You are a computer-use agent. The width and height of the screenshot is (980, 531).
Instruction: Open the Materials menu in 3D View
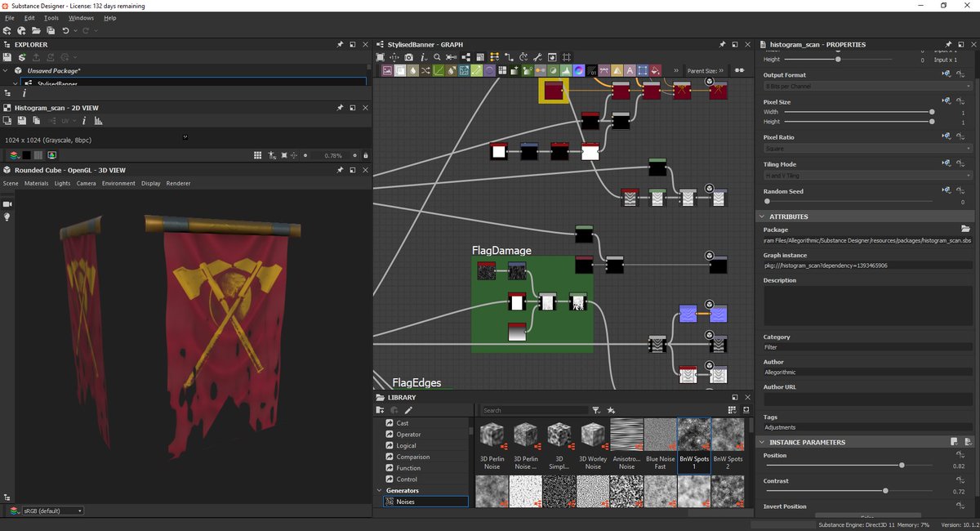[x=36, y=183]
